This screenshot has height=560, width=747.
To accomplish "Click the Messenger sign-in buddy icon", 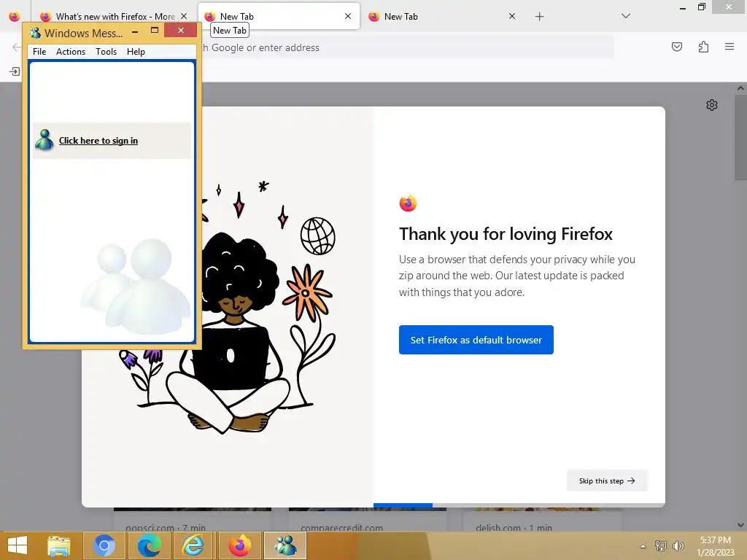I will pyautogui.click(x=44, y=140).
